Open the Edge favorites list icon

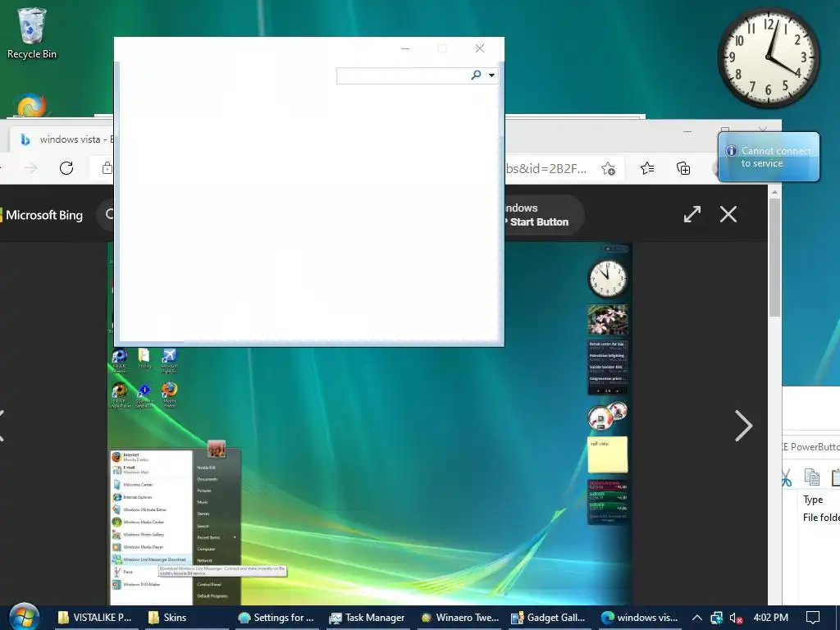click(x=647, y=169)
